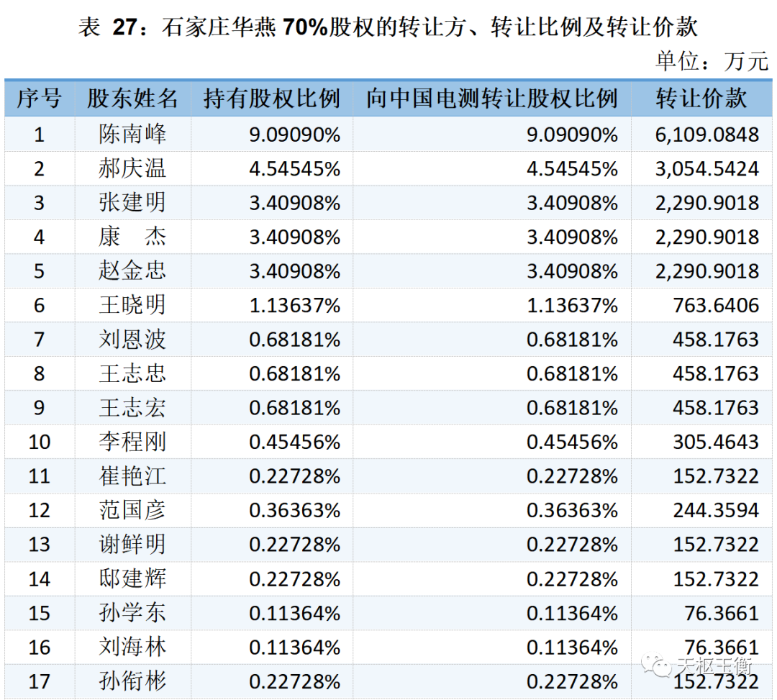This screenshot has height=700, width=777.
Task: Select the 向中国电测转让股权比例 column header
Action: [492, 99]
